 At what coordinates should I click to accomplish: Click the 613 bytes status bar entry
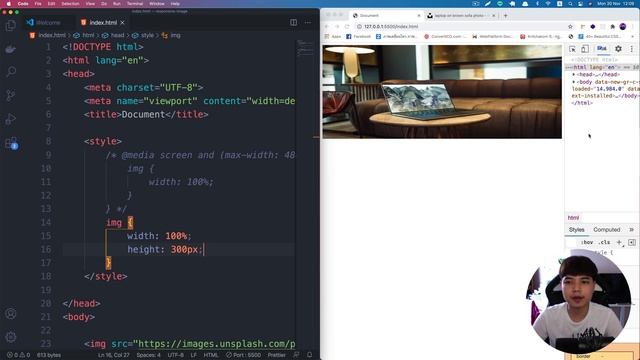(49, 355)
